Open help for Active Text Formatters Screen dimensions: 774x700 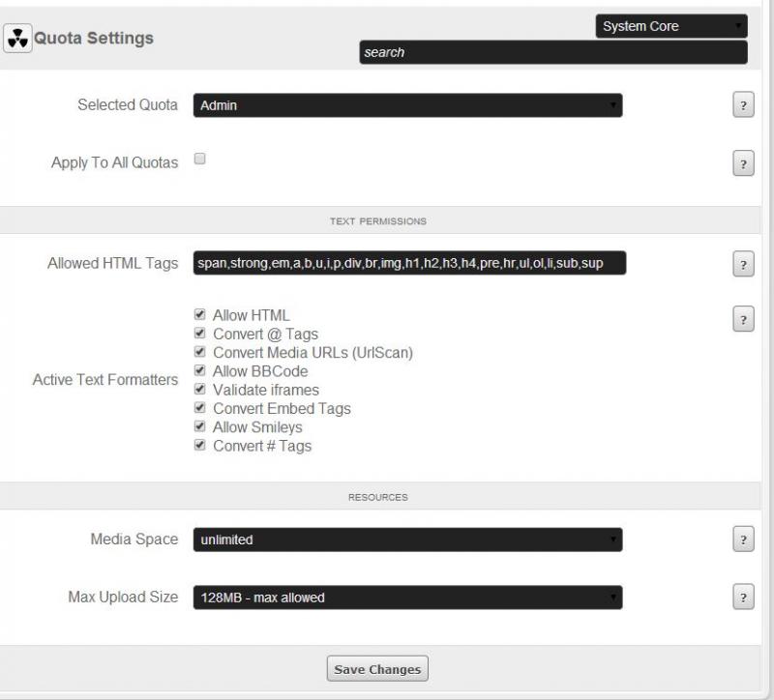tap(743, 319)
